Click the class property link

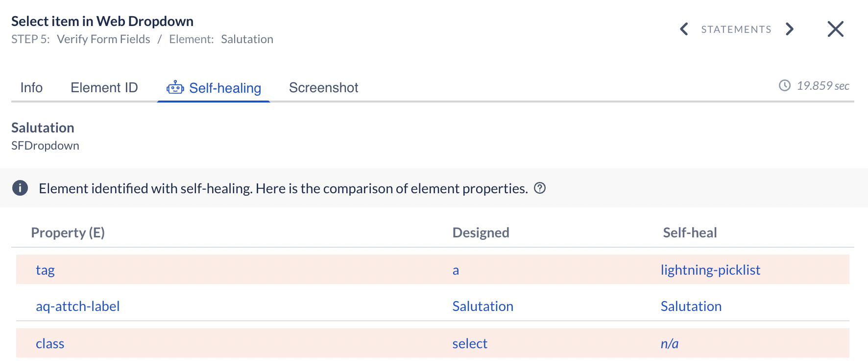50,344
